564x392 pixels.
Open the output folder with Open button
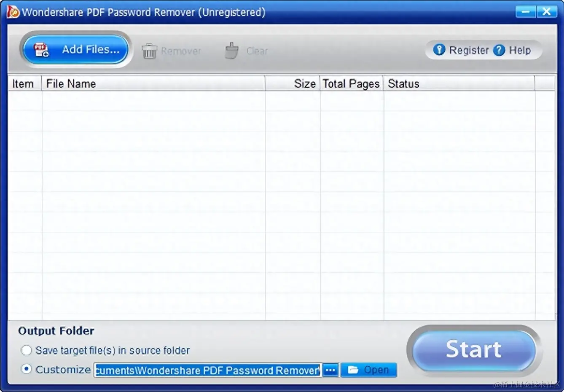point(369,370)
